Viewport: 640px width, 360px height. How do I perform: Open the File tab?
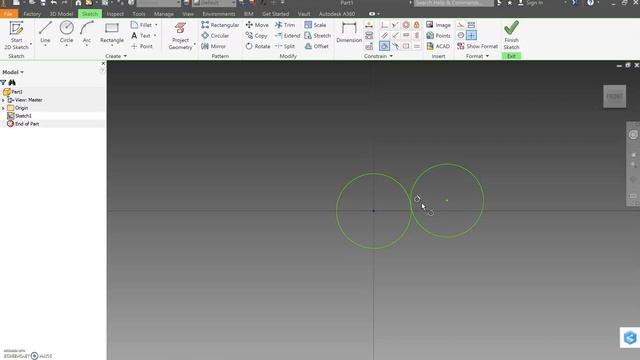(x=8, y=14)
